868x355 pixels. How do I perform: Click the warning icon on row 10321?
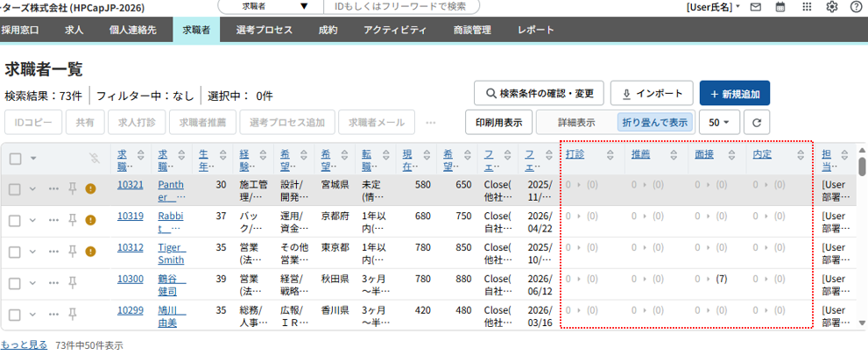click(90, 188)
